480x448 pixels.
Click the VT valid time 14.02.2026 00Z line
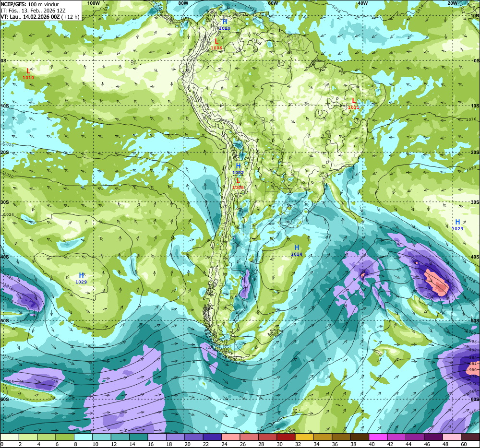pos(40,17)
